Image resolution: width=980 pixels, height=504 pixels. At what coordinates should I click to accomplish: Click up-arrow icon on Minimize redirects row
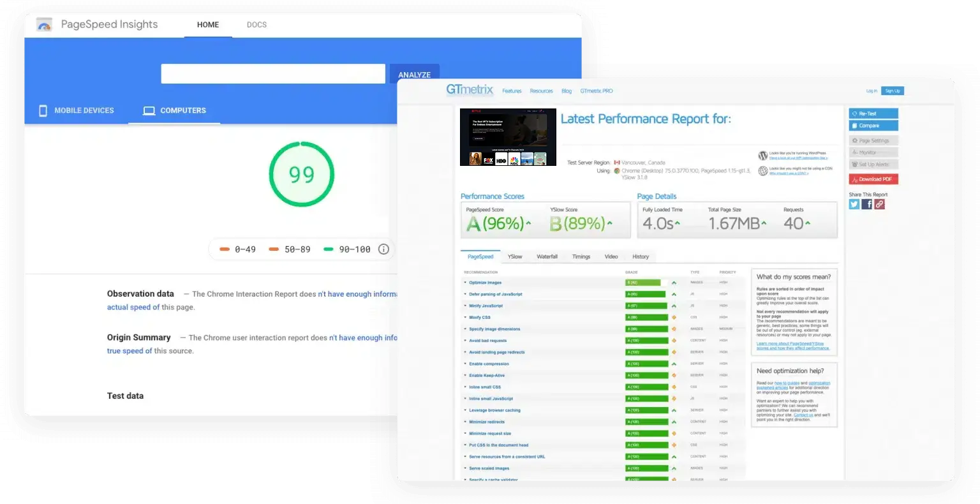674,422
